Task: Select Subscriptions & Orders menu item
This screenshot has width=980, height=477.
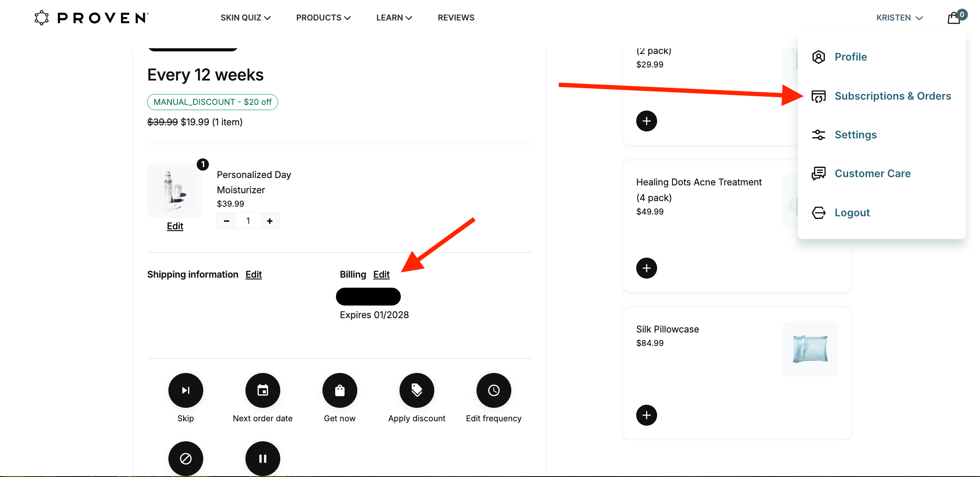Action: tap(893, 96)
